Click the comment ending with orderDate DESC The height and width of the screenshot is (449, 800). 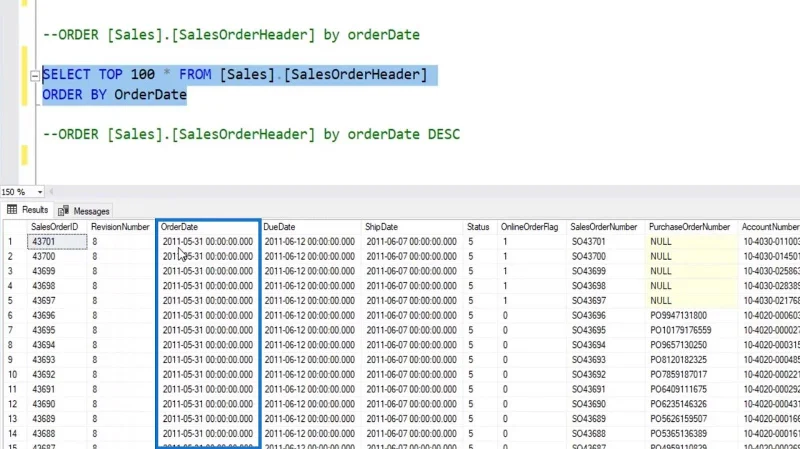[x=251, y=134]
